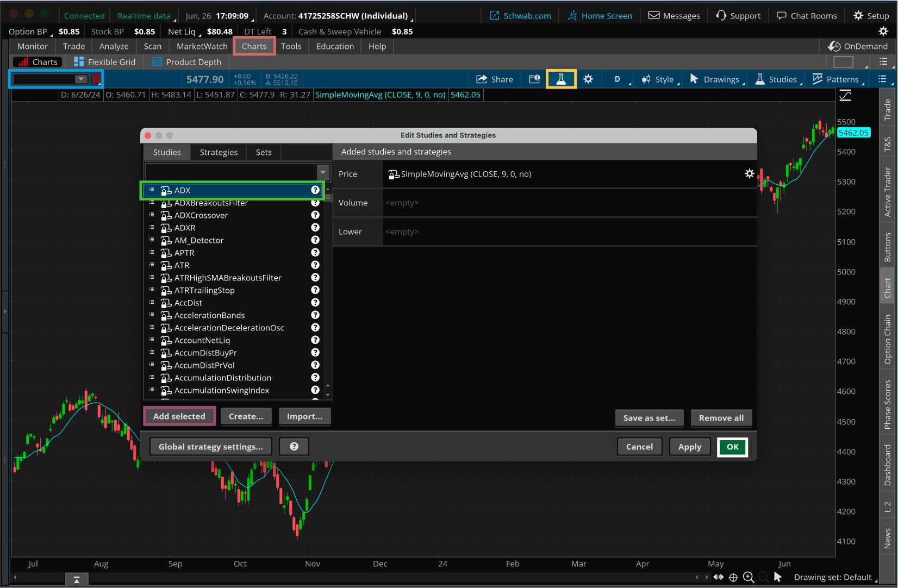Click the Apply button

pos(690,447)
